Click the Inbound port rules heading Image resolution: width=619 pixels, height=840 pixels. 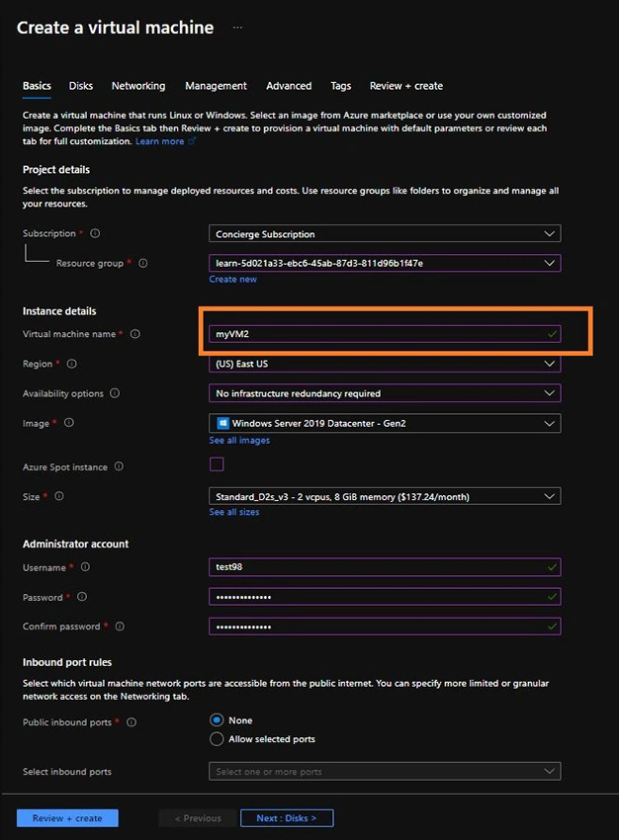[67, 662]
